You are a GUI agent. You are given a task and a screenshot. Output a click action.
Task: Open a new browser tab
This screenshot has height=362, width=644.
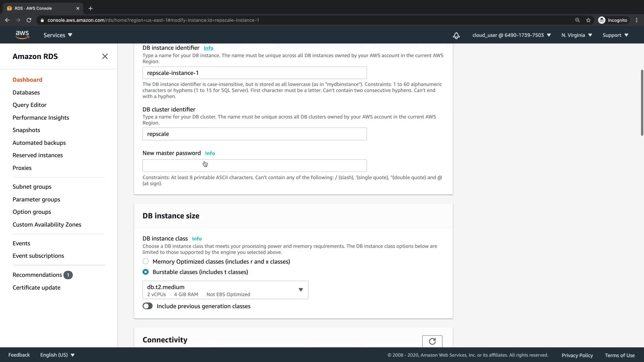point(91,8)
